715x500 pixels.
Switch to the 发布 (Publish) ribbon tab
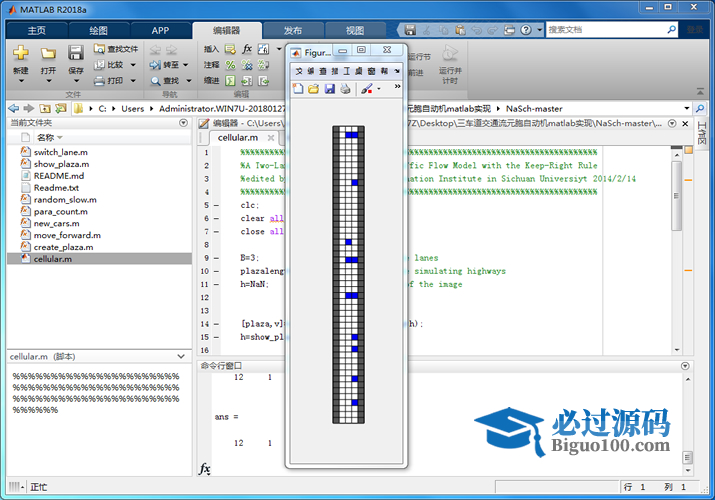(293, 31)
